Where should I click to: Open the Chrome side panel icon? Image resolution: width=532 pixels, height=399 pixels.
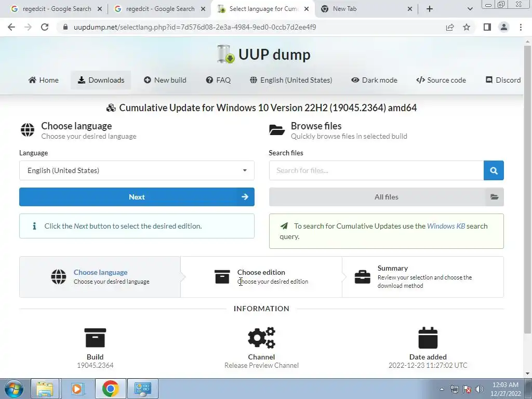tap(487, 27)
